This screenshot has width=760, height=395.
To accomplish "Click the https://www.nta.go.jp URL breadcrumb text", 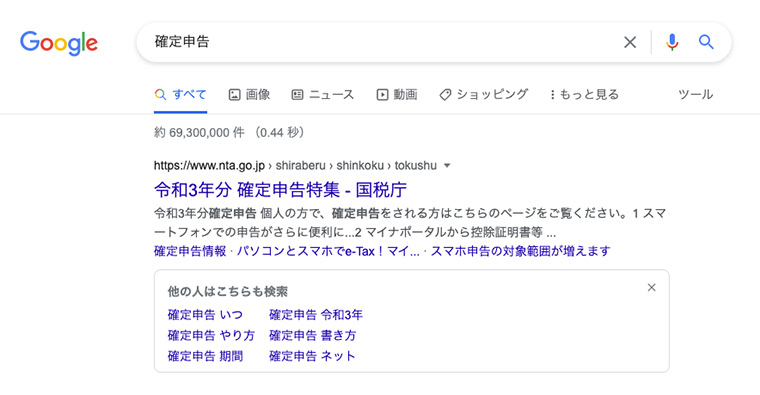I will click(x=209, y=166).
